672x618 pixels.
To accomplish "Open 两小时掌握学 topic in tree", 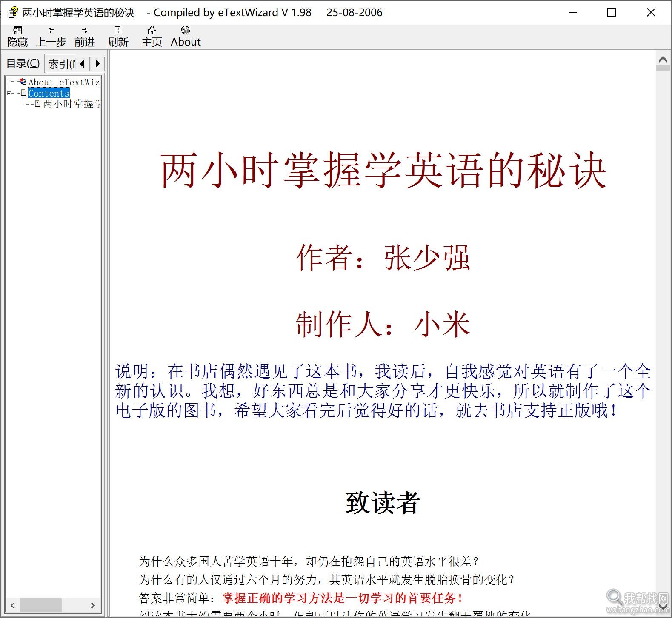I will (x=72, y=104).
